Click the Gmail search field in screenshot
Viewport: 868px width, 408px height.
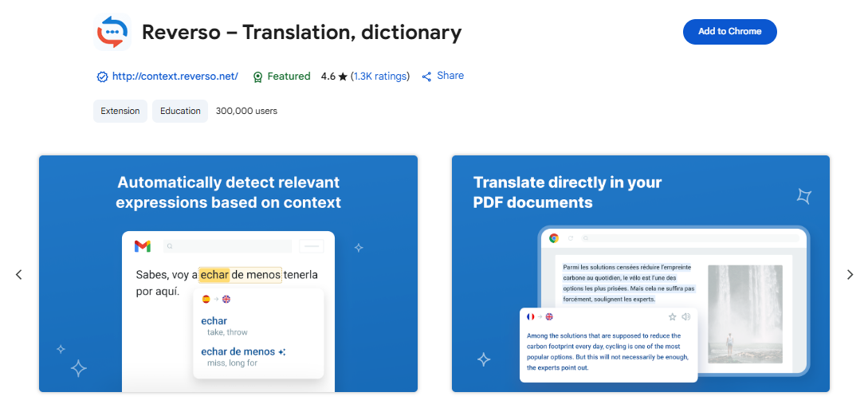227,246
